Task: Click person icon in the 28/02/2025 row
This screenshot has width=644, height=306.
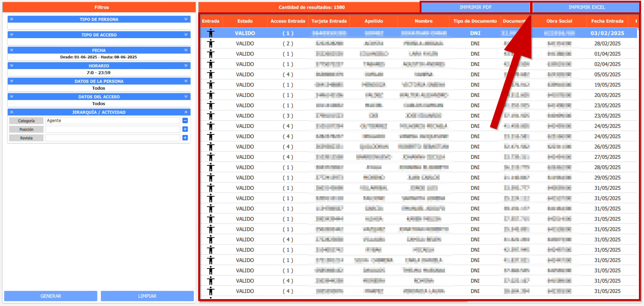Action: pos(211,44)
